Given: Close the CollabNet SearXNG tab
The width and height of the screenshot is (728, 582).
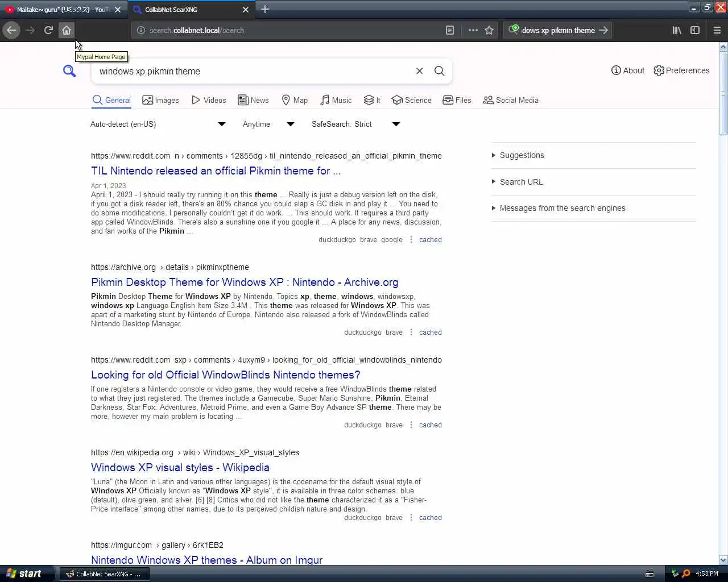Looking at the screenshot, I should pyautogui.click(x=246, y=9).
